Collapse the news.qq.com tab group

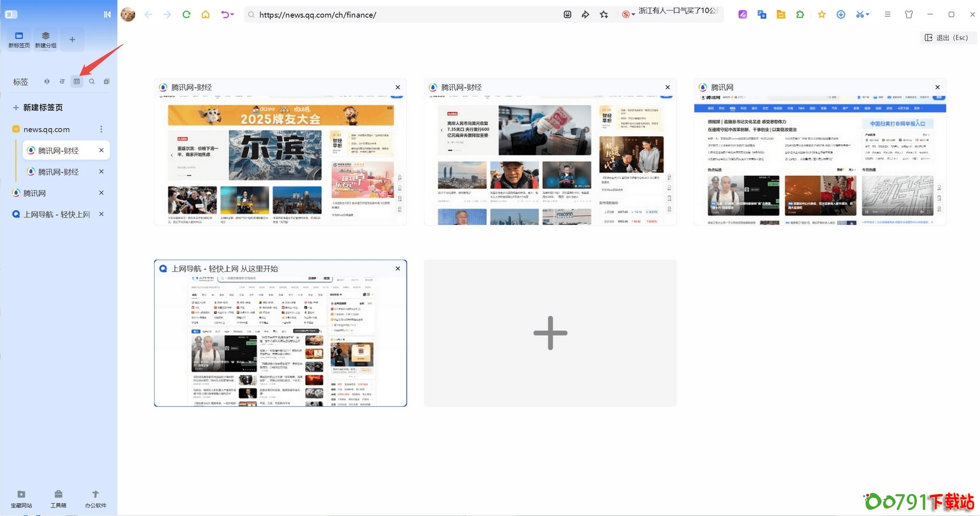coord(16,129)
